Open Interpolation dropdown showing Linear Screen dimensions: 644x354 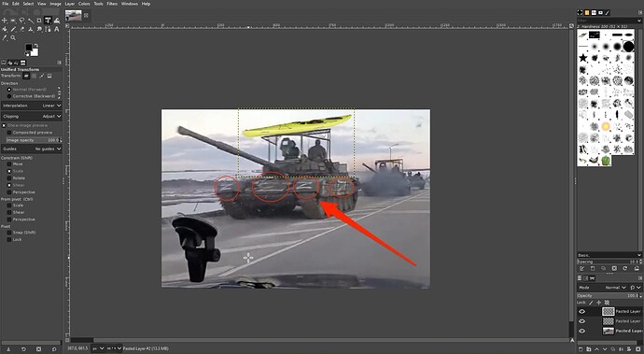tap(31, 106)
